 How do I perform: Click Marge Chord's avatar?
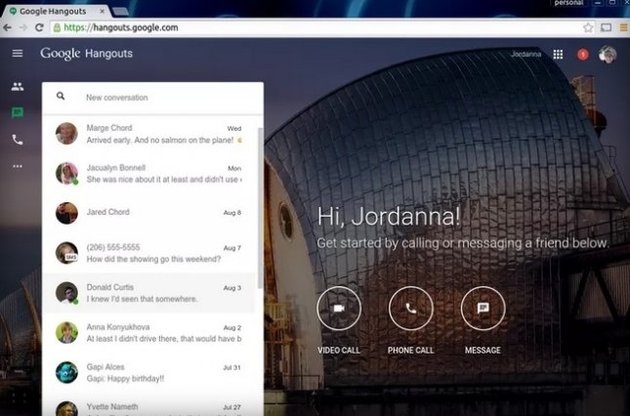click(x=67, y=133)
